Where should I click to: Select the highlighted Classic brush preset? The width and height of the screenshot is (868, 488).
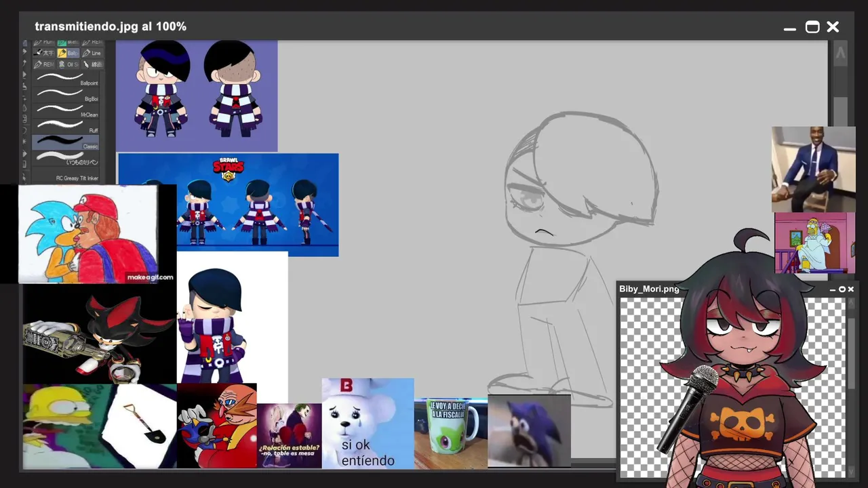tap(66, 142)
